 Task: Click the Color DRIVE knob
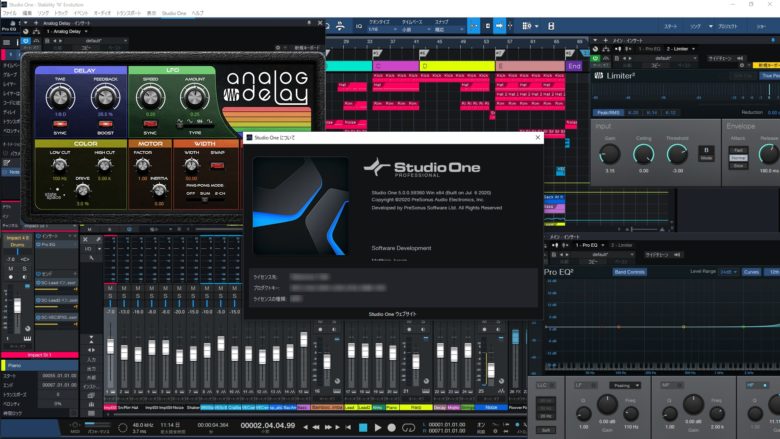pyautogui.click(x=83, y=189)
